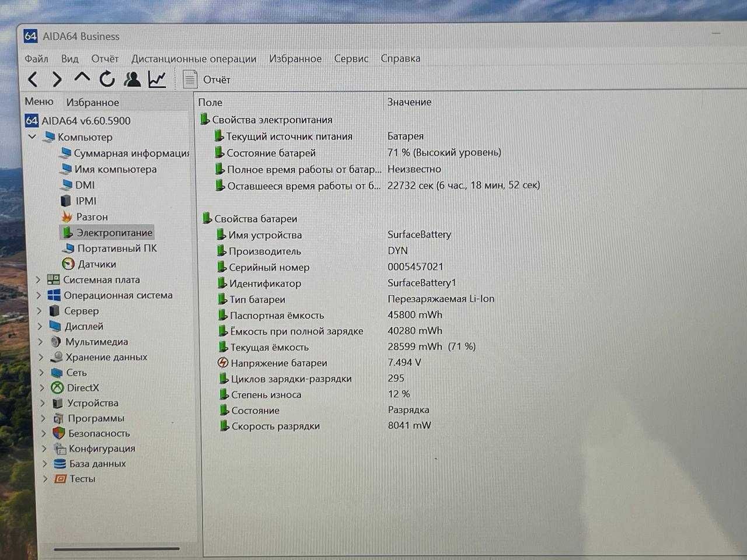Image resolution: width=747 pixels, height=560 pixels.
Task: Expand the Сеть node
Action: (x=41, y=372)
